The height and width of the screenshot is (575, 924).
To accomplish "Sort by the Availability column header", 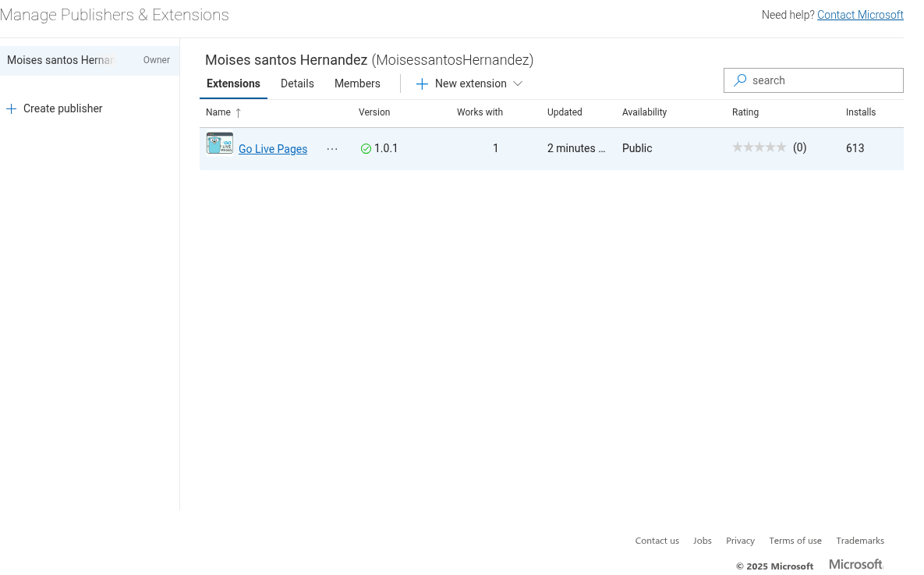I will [644, 112].
